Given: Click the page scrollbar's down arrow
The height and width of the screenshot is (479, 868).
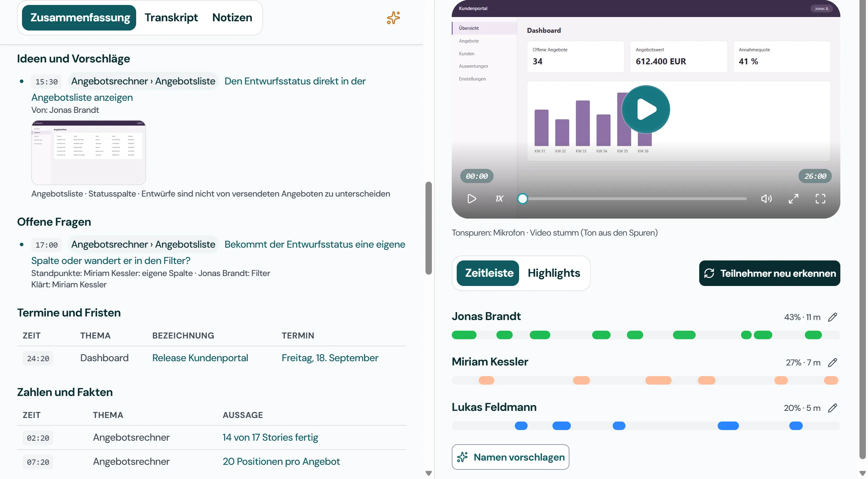Looking at the screenshot, I should (863, 473).
